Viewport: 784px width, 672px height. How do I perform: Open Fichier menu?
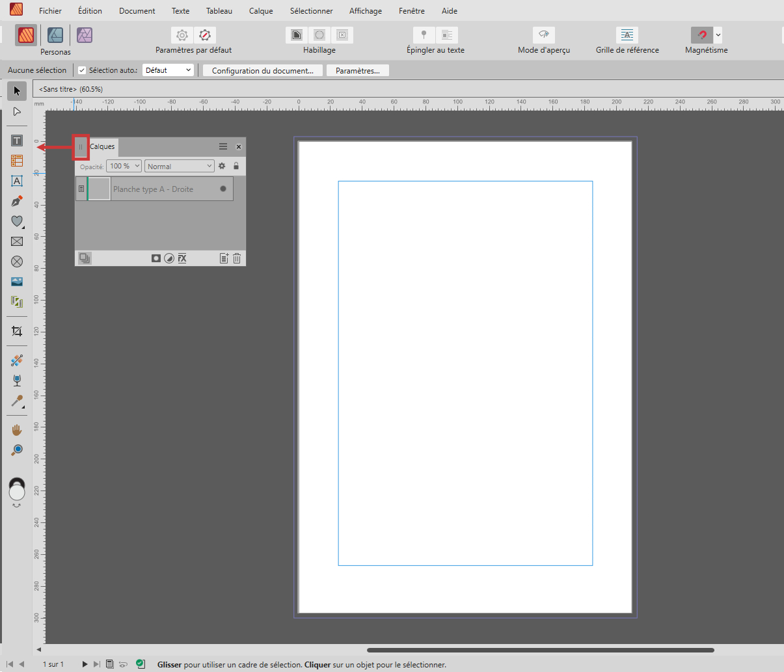click(50, 11)
